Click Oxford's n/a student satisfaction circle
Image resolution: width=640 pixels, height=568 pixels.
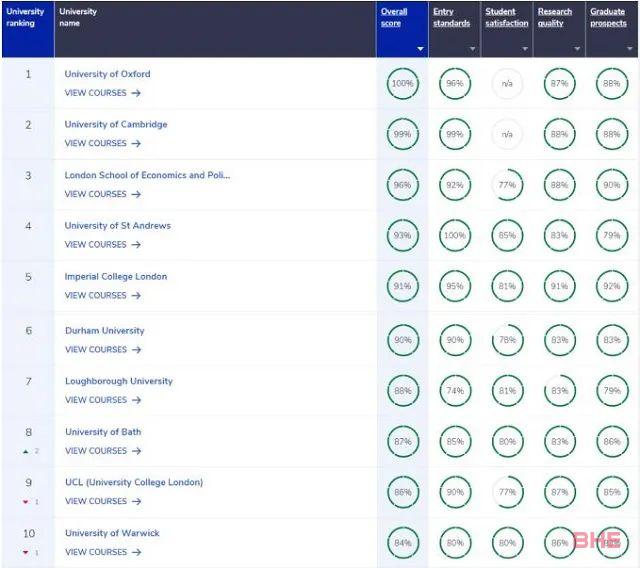(x=507, y=84)
